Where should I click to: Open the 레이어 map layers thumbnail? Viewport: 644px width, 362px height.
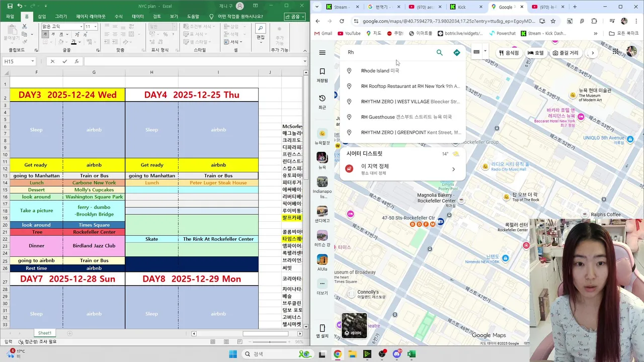[354, 325]
